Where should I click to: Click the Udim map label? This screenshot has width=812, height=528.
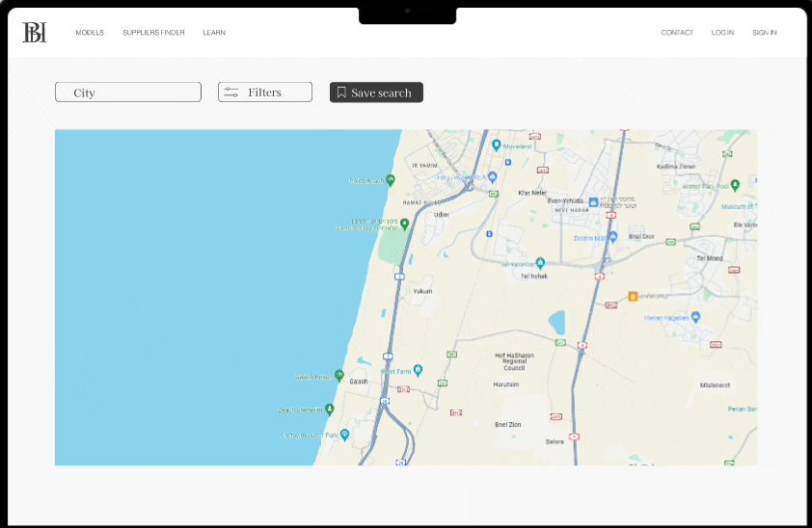442,215
